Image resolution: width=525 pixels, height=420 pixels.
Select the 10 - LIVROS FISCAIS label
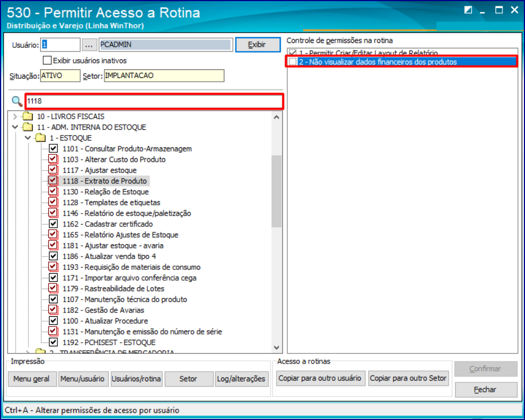pyautogui.click(x=70, y=117)
